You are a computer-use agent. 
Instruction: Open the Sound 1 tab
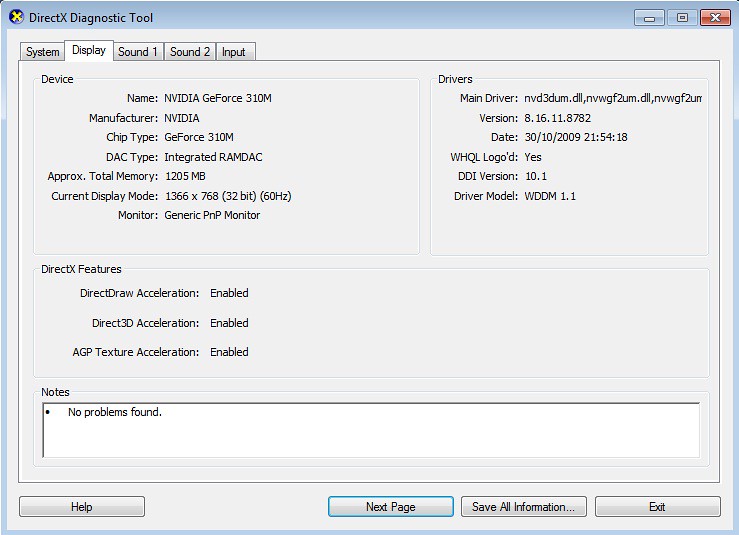(138, 51)
